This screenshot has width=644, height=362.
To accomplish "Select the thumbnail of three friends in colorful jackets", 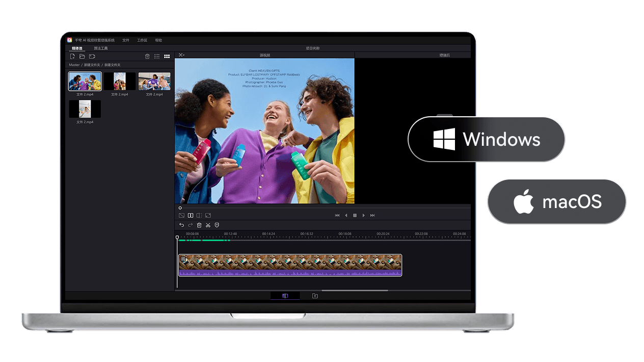I will (x=85, y=81).
